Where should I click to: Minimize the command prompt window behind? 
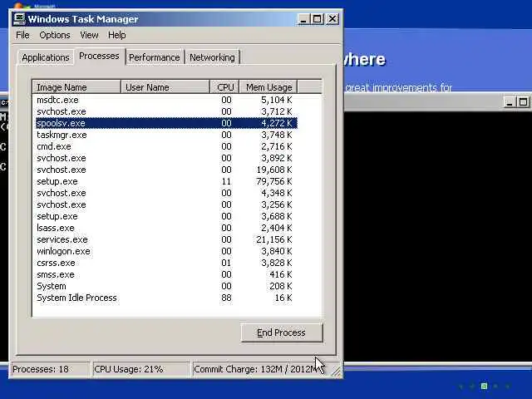pos(509,102)
